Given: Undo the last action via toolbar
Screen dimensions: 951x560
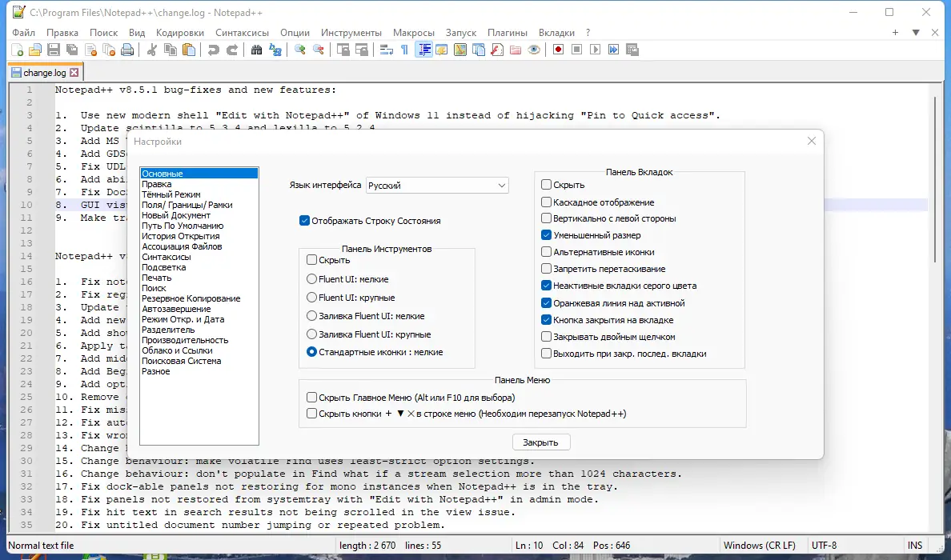Looking at the screenshot, I should tap(213, 50).
